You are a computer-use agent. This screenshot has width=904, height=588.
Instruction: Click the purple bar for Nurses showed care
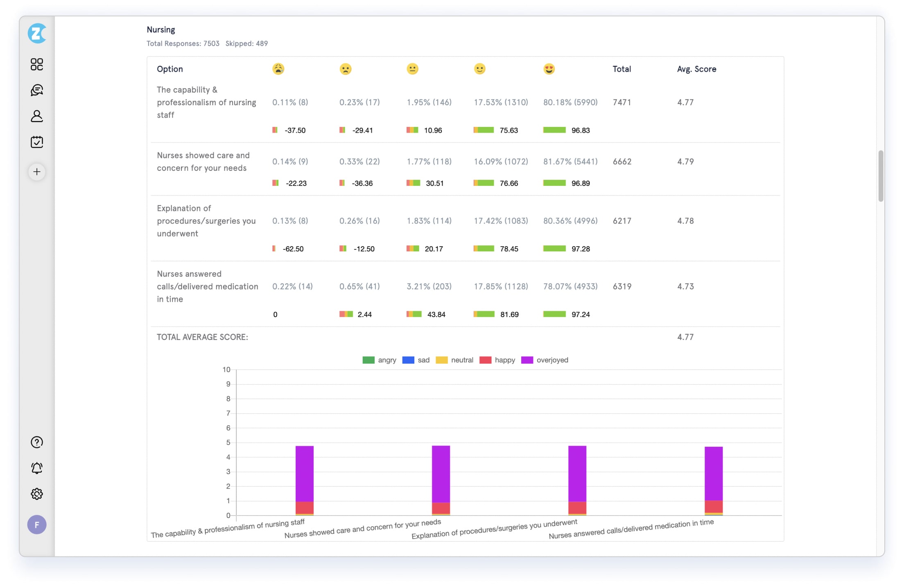[x=441, y=474]
